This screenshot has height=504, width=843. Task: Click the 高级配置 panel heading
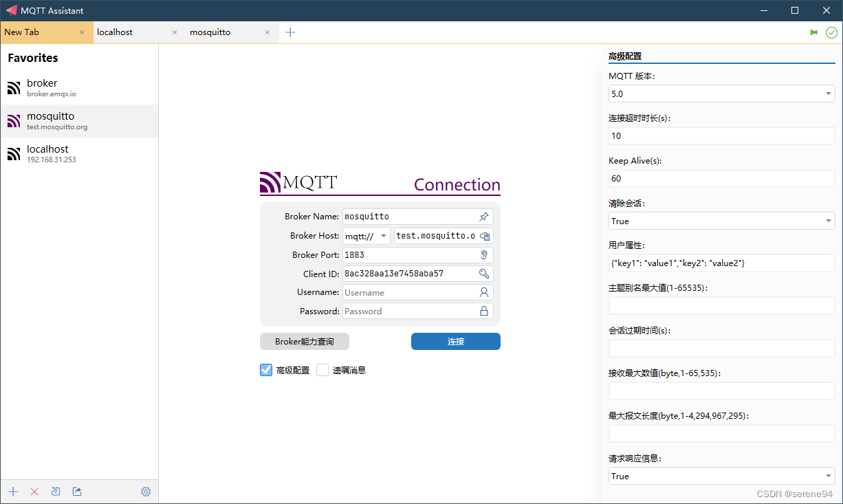(625, 56)
